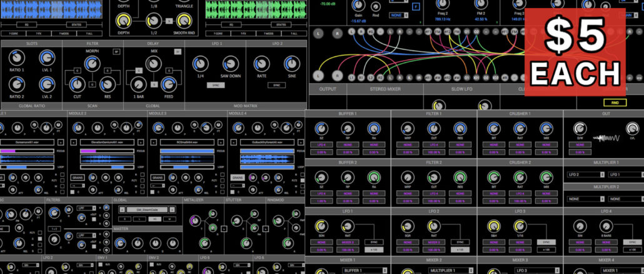Click the BIT knob in CRUSHER 2

pyautogui.click(x=494, y=178)
